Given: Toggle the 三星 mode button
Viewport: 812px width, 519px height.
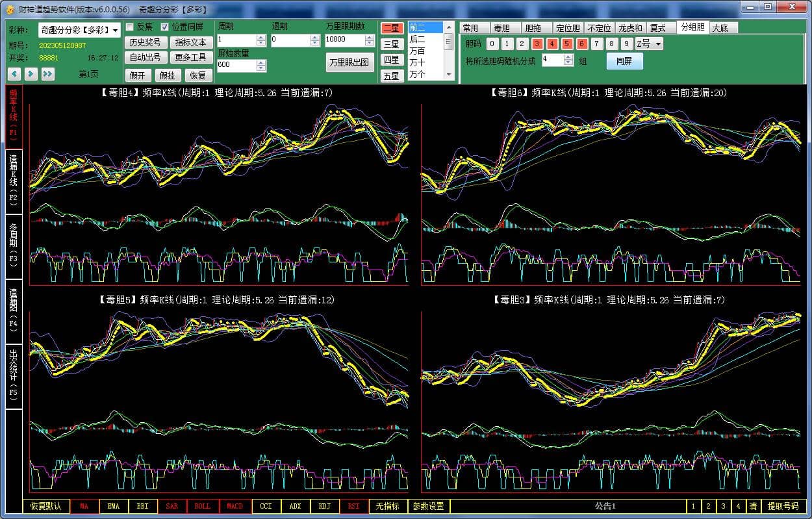Looking at the screenshot, I should click(391, 44).
